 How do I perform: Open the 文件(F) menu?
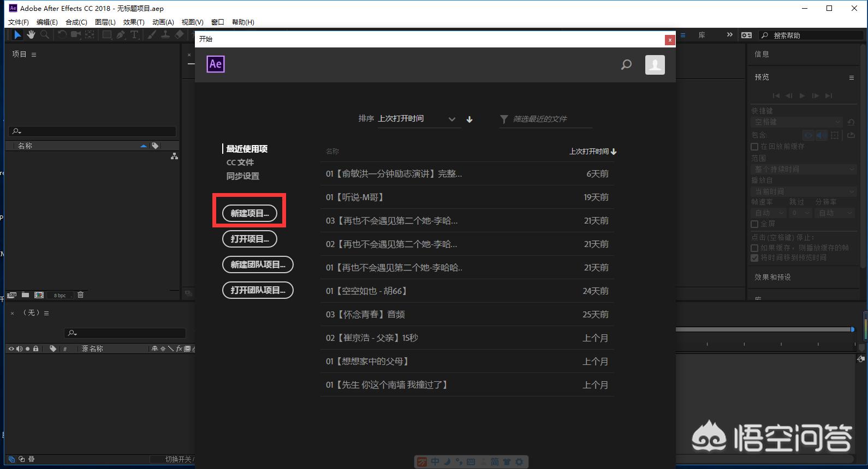18,22
